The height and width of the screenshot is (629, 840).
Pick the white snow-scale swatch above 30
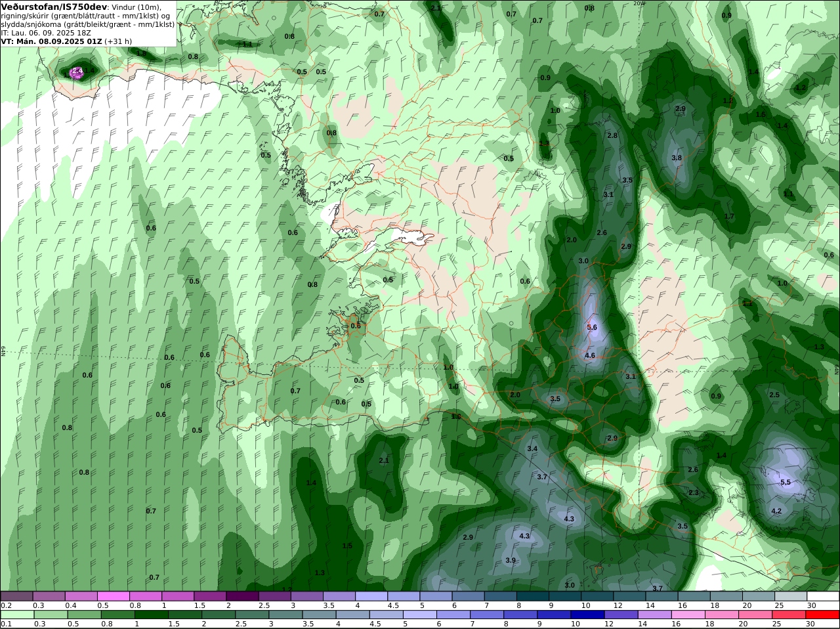coord(824,596)
